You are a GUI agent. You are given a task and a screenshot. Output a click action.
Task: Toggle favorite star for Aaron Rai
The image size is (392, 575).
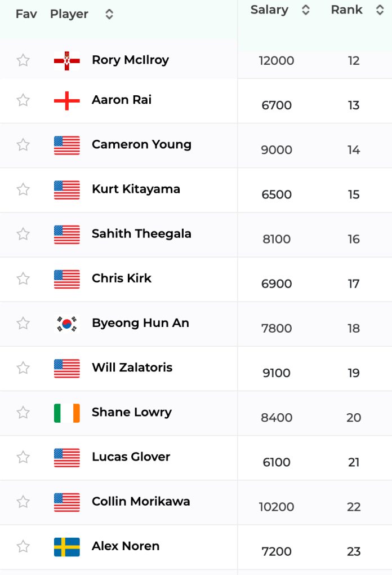23,100
